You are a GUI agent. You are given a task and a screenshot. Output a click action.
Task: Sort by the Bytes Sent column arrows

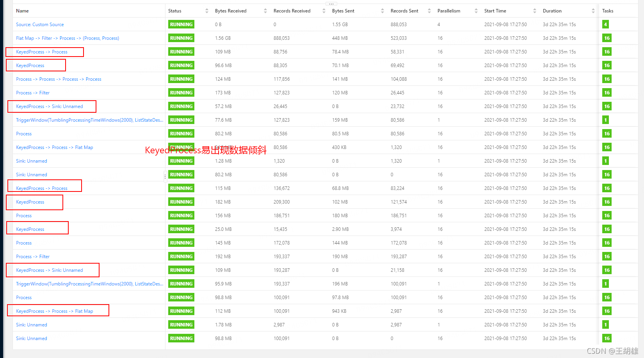click(382, 11)
